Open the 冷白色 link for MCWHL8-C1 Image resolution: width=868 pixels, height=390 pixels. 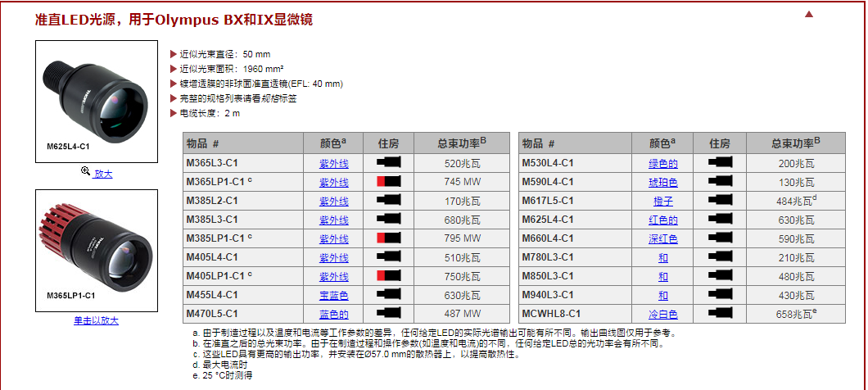tap(663, 314)
